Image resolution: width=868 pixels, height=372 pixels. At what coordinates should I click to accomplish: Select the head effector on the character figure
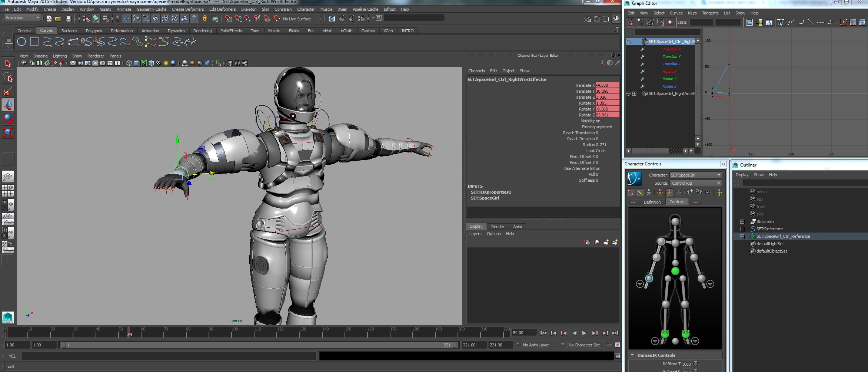pos(675,222)
